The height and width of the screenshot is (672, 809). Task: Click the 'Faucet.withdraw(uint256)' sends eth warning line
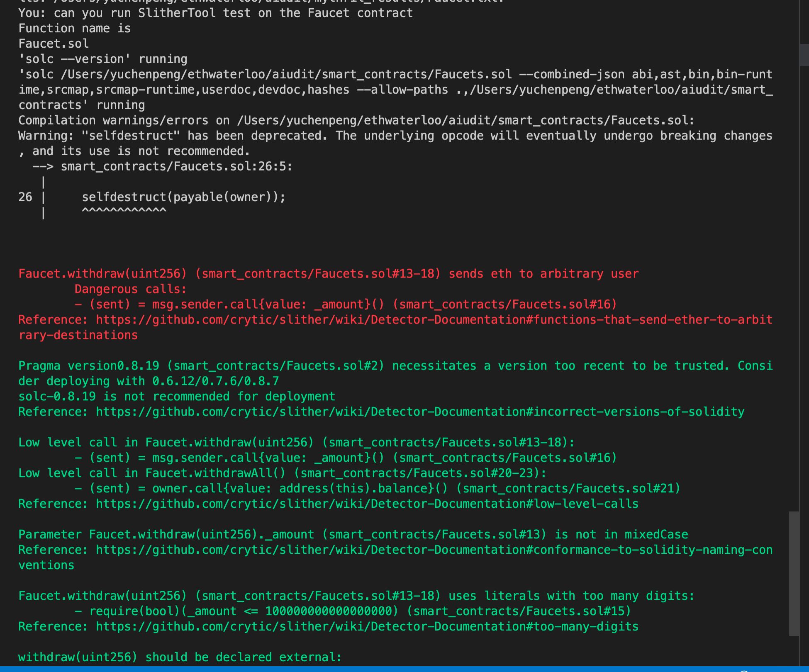[329, 274]
